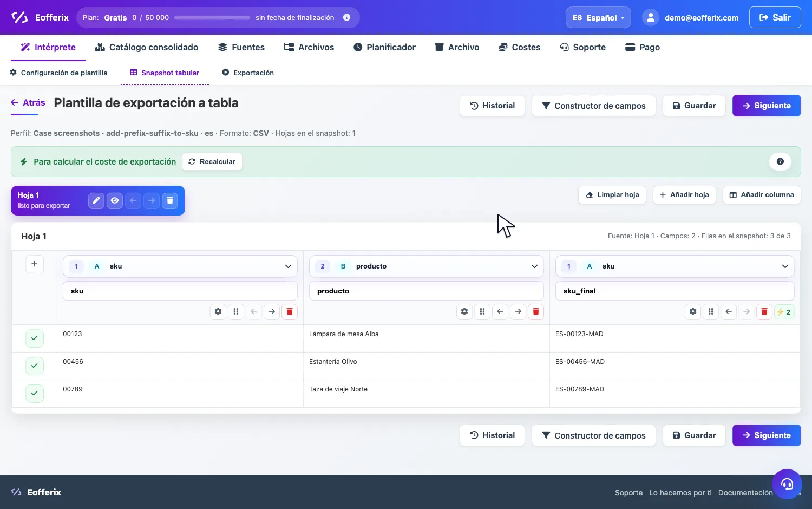The image size is (812, 509).
Task: Move producto column right
Action: pos(518,311)
